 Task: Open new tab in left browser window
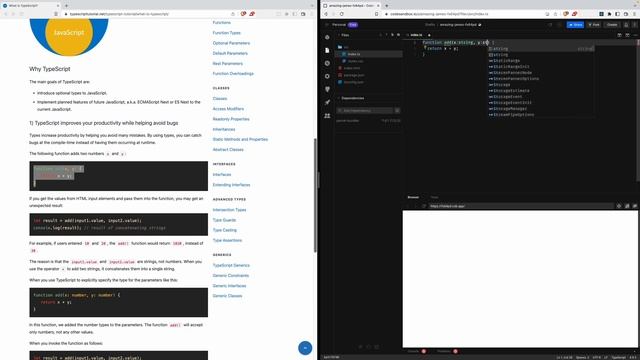66,6
